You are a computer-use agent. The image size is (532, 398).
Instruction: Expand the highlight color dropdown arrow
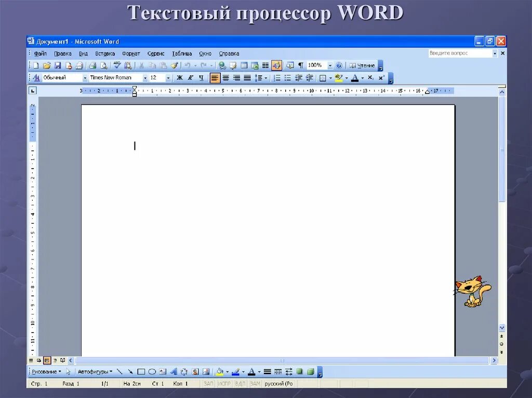coord(347,78)
